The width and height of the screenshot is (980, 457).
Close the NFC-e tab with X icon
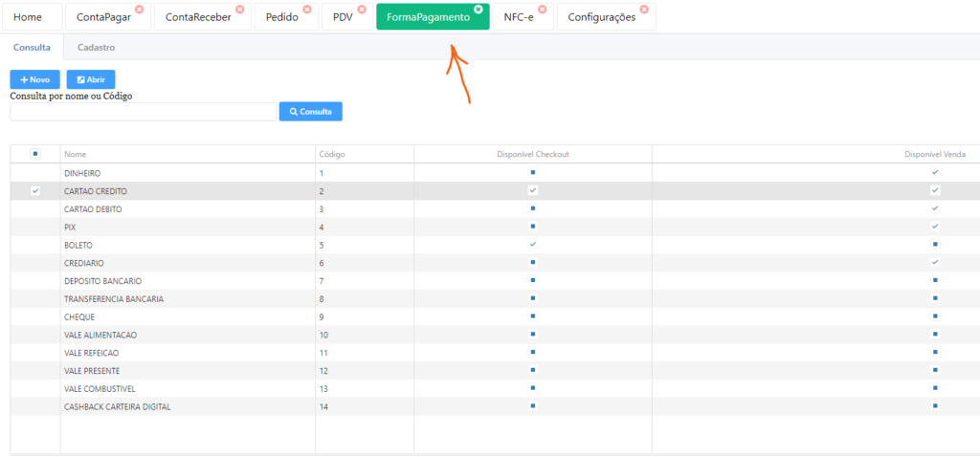pos(542,9)
